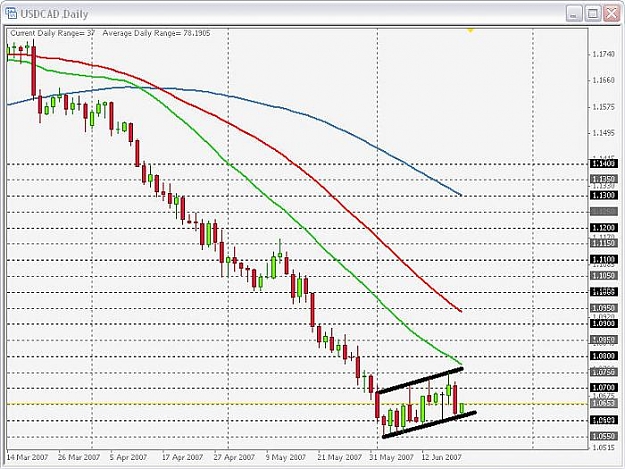The height and width of the screenshot is (469, 625).
Task: Click the USDCAD,Daily window title
Action: (x=54, y=14)
